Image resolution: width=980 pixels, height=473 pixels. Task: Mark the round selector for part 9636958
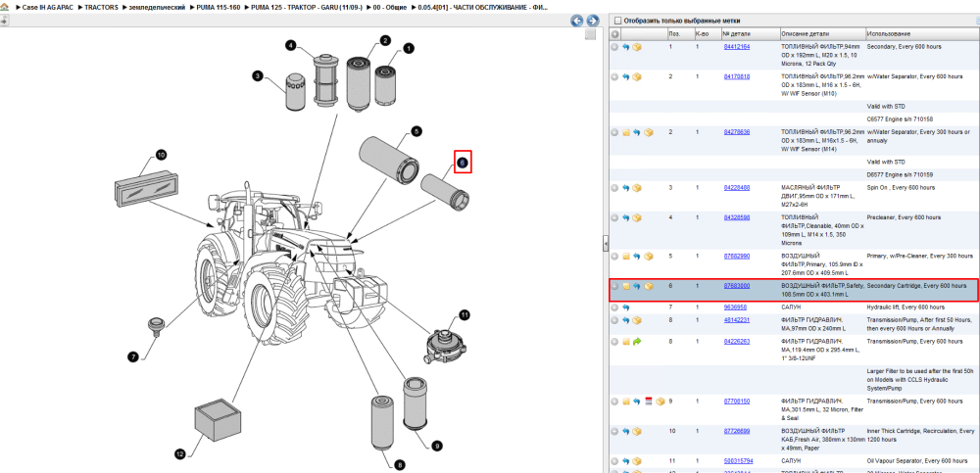(615, 307)
